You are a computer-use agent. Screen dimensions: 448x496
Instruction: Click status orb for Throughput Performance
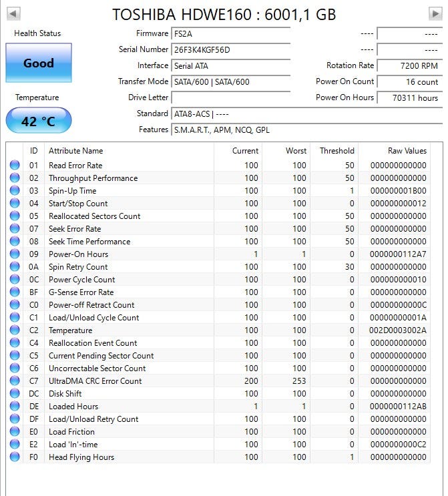pos(15,178)
